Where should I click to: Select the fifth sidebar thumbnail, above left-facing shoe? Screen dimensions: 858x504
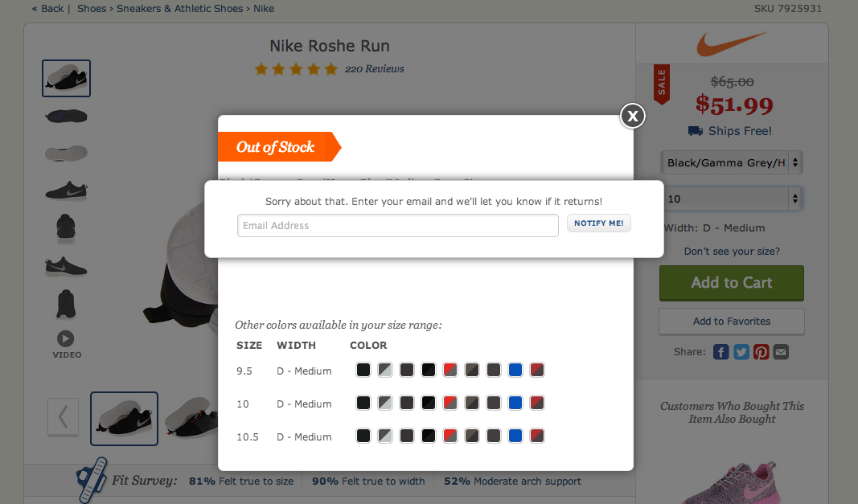click(x=66, y=227)
